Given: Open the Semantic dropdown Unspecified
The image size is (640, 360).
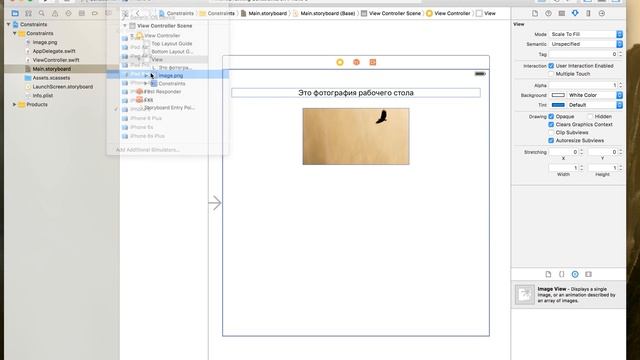Looking at the screenshot, I should click(x=586, y=44).
